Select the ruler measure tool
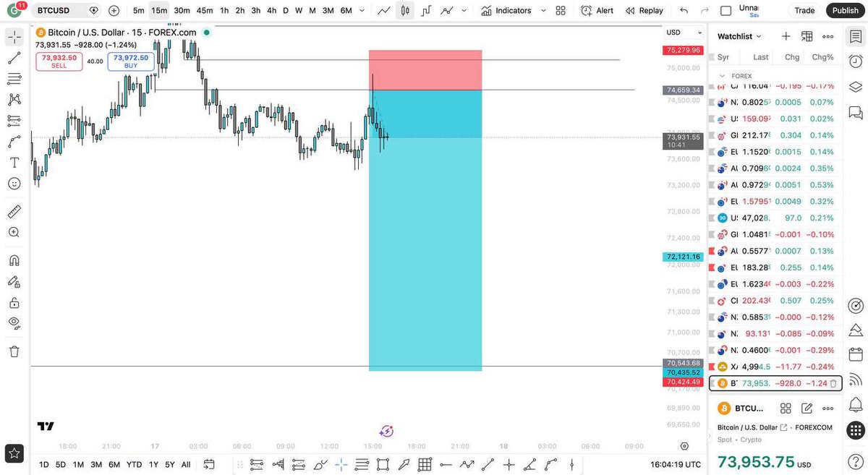 coord(14,211)
